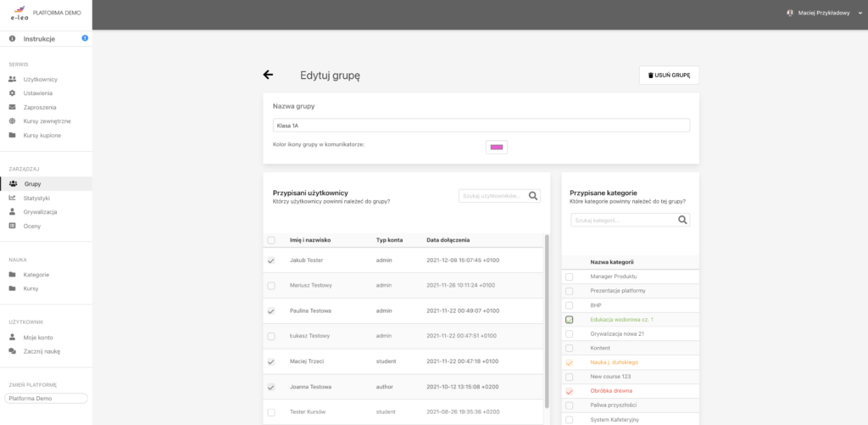Uncheck Maciej Trzeci checkbox
Viewport: 868px width, 425px height.
tap(271, 362)
